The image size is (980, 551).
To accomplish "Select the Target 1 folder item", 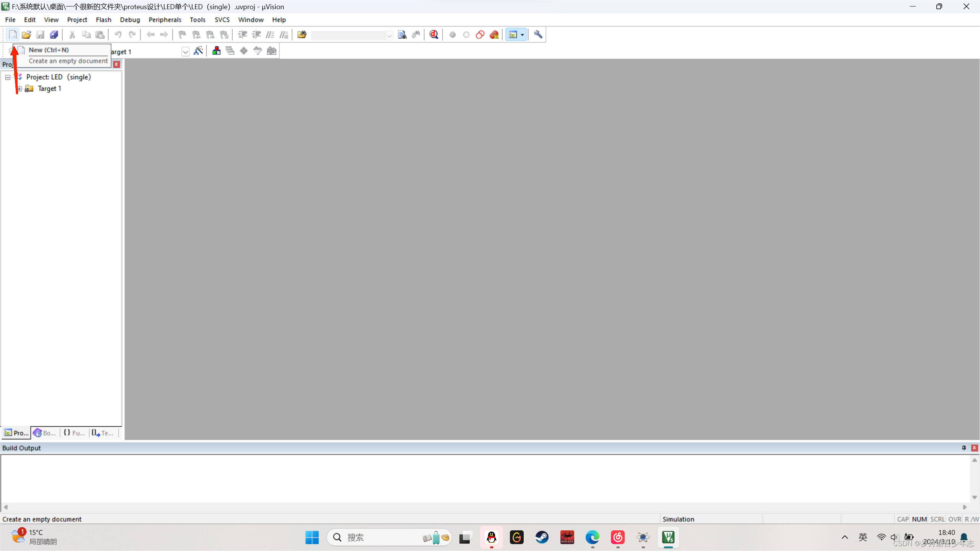I will pos(49,89).
